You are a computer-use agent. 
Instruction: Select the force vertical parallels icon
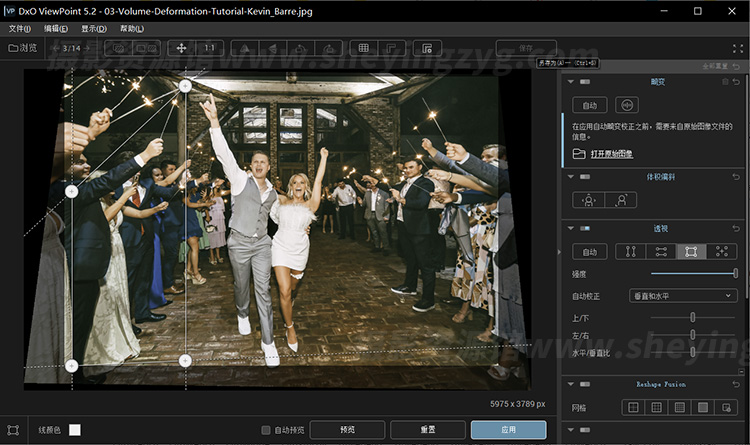pyautogui.click(x=630, y=252)
